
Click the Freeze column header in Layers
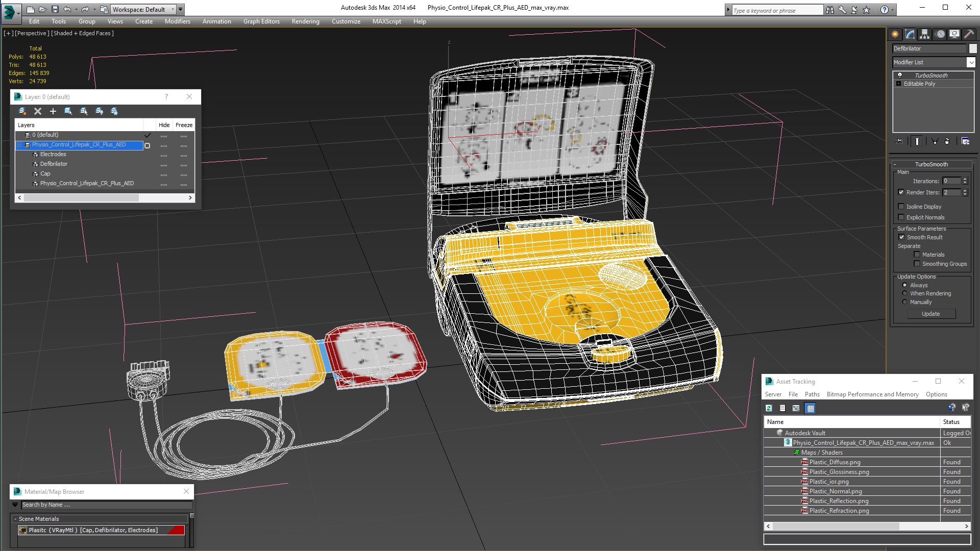(x=184, y=125)
